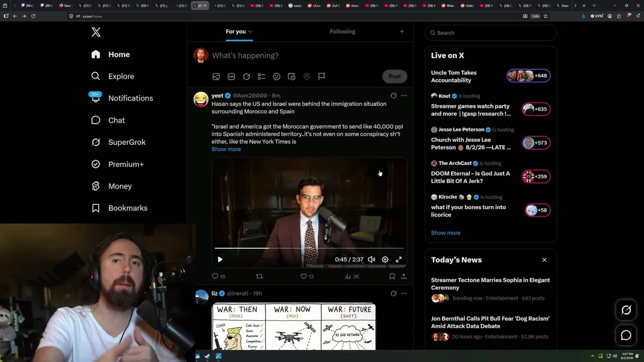
Task: Open SuperGrok in the sidebar
Action: 118,142
